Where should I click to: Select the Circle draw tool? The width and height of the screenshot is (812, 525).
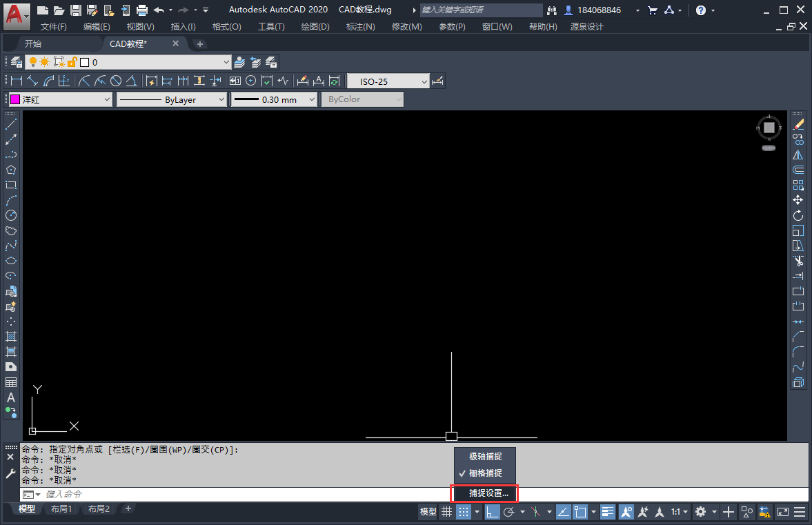tap(11, 215)
